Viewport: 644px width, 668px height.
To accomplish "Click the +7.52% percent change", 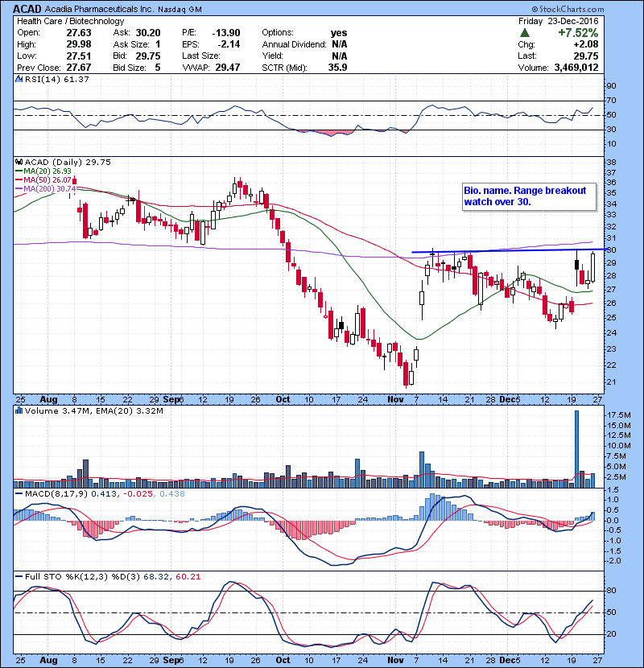I will click(x=578, y=33).
